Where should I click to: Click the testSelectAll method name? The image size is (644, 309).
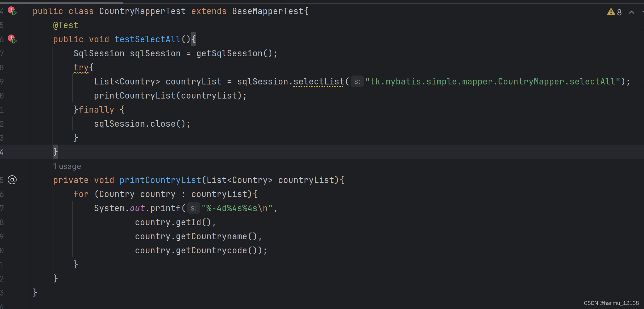pos(147,39)
